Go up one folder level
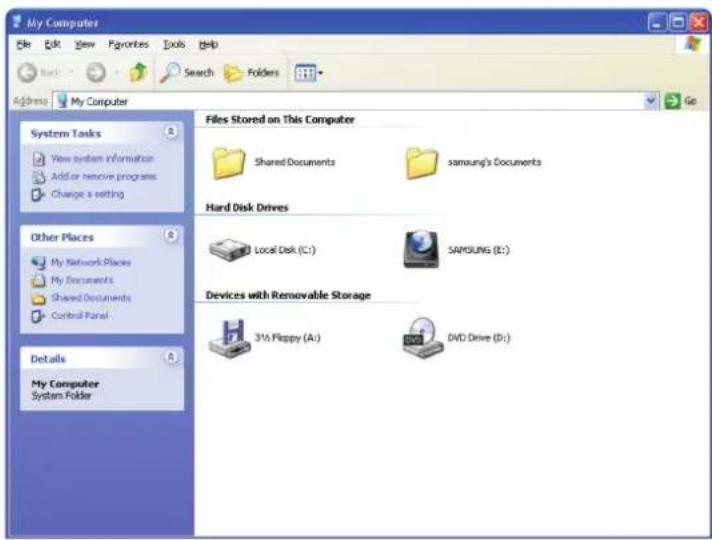The width and height of the screenshot is (712, 540). pos(138,73)
